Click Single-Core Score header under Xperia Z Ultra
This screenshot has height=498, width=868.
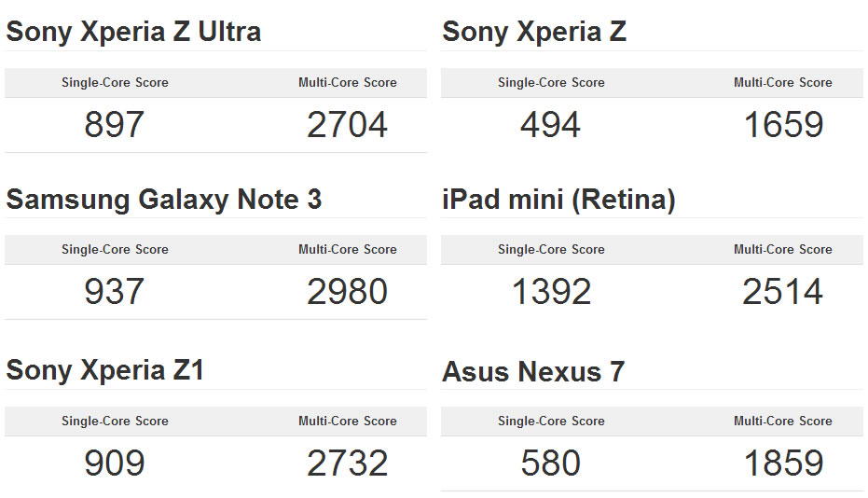115,82
